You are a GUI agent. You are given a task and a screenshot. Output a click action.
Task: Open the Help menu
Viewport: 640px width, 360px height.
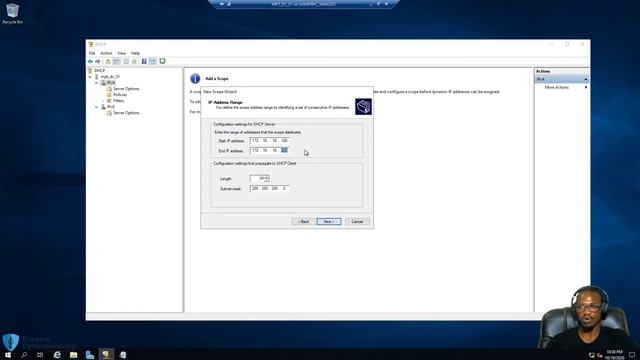pyautogui.click(x=135, y=53)
